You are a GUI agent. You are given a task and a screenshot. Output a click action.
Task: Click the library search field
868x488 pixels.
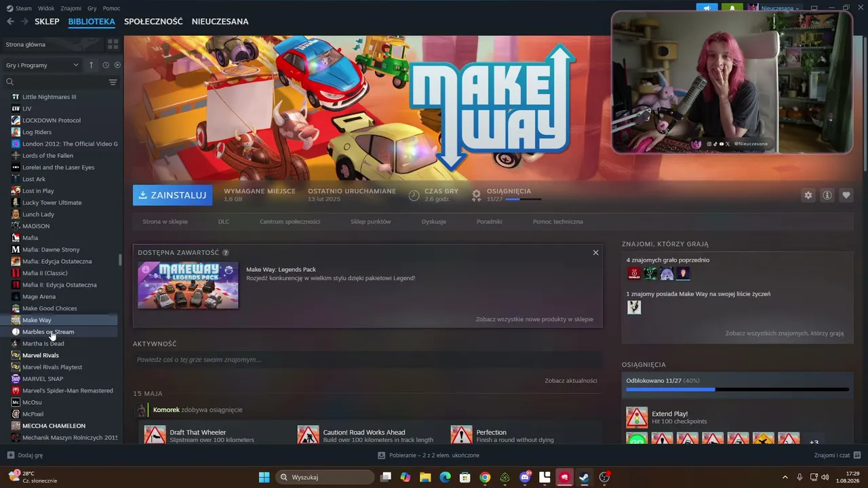56,82
